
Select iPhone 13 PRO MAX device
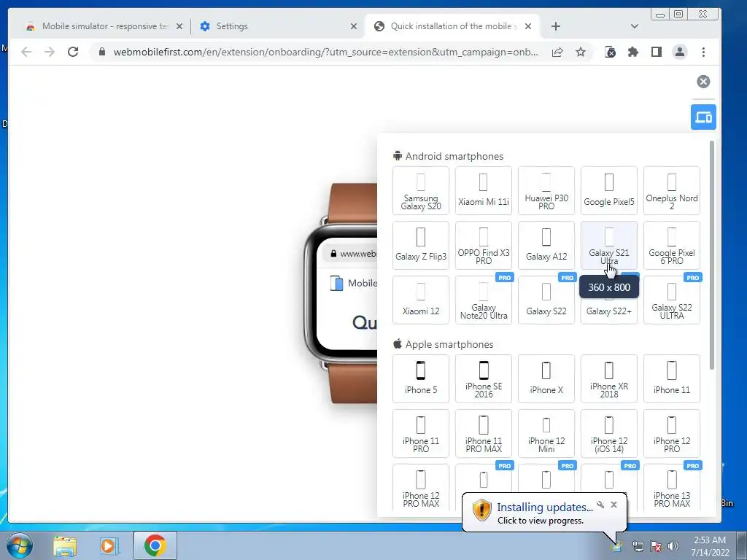click(x=672, y=488)
